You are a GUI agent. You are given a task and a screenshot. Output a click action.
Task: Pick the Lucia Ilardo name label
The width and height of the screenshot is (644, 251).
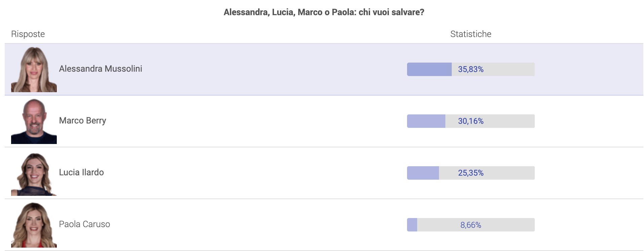(x=81, y=172)
